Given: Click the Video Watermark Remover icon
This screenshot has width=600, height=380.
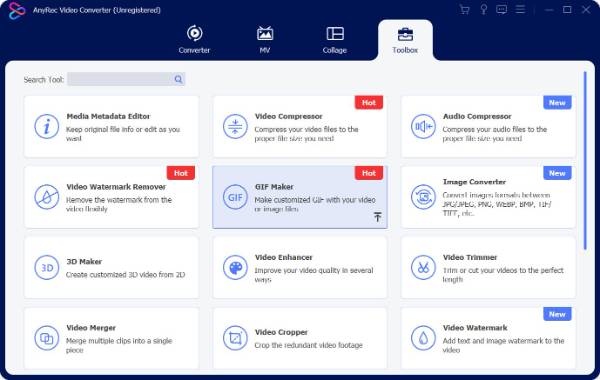Looking at the screenshot, I should tap(47, 197).
